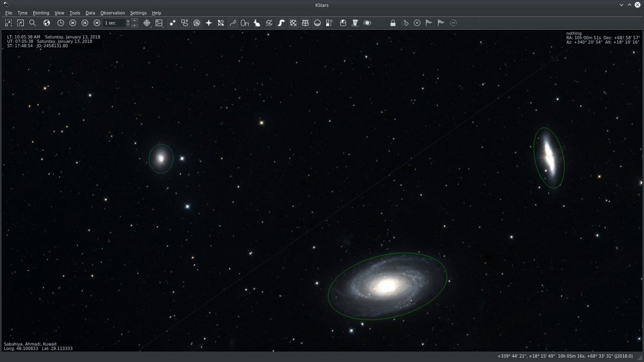Step the simulation clock backward

pyautogui.click(x=72, y=23)
